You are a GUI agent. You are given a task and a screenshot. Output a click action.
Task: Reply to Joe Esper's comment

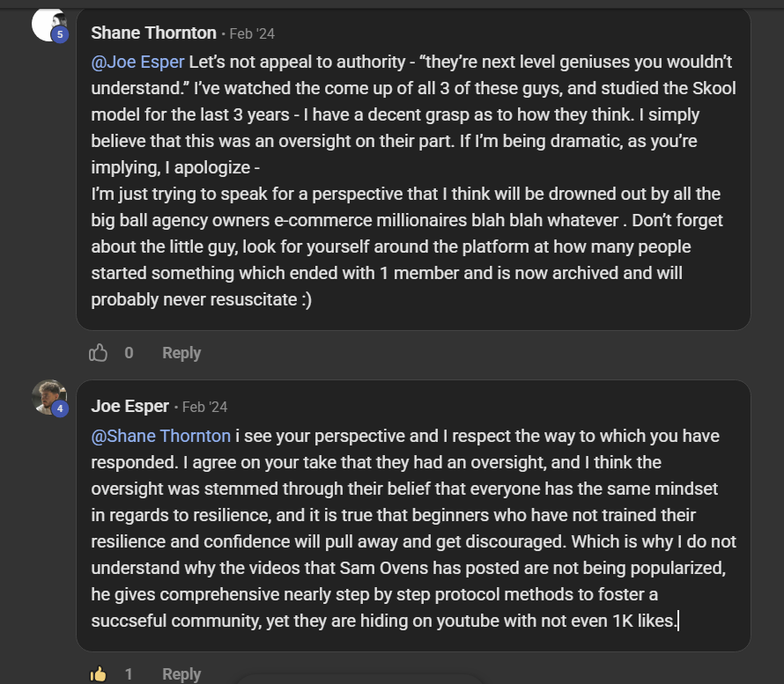181,674
